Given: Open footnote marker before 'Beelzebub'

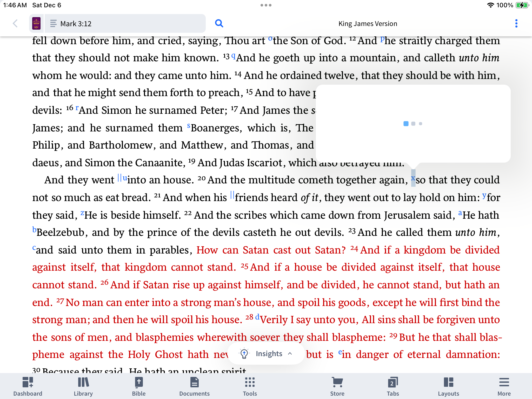Looking at the screenshot, I should click(x=34, y=230).
